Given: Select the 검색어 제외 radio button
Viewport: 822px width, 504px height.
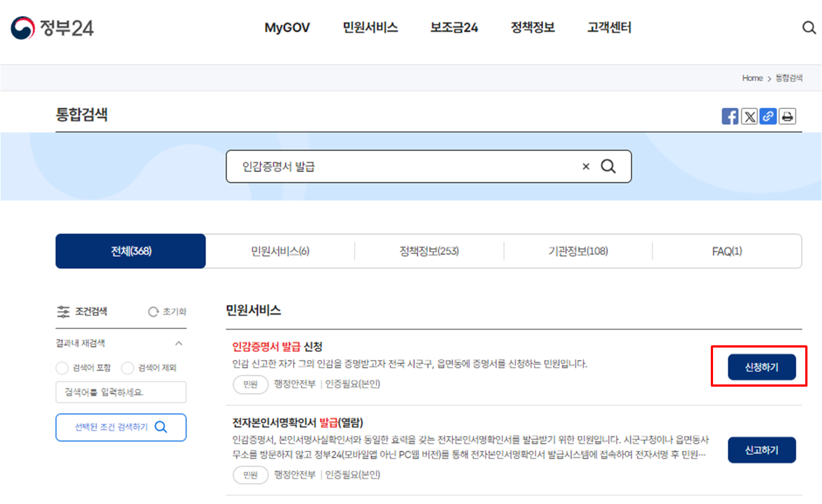Looking at the screenshot, I should click(x=127, y=368).
